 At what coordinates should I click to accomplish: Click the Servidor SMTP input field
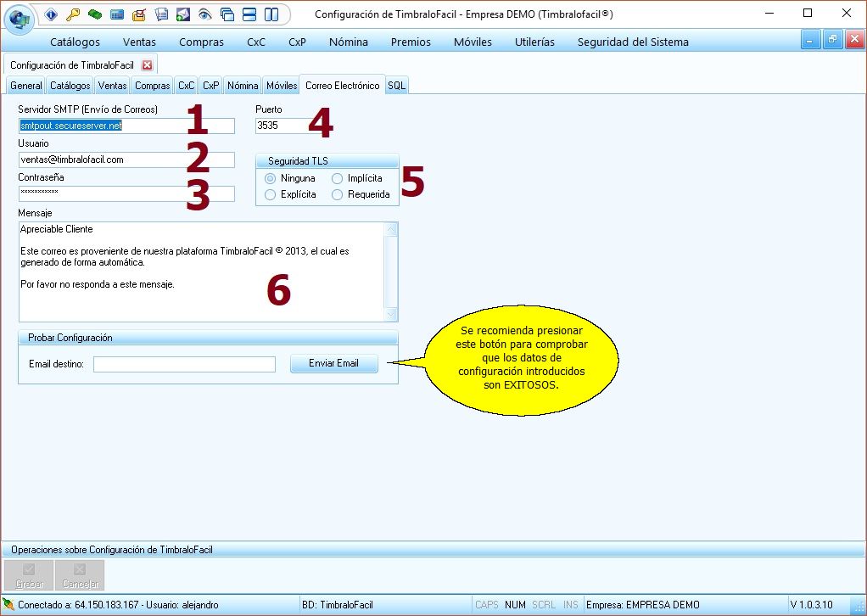tap(126, 126)
